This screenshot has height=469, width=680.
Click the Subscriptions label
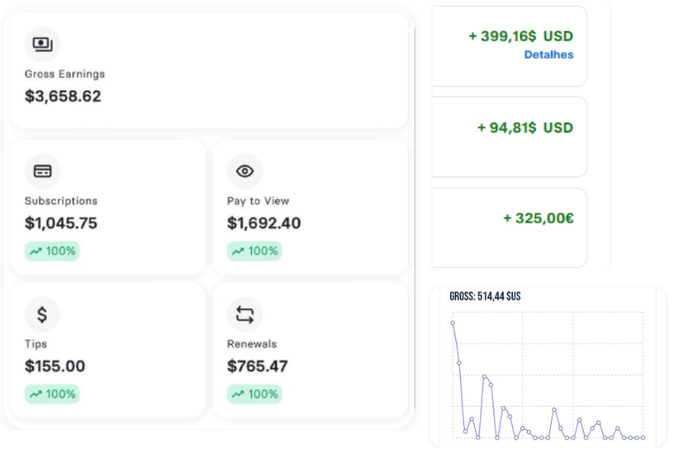(x=61, y=201)
